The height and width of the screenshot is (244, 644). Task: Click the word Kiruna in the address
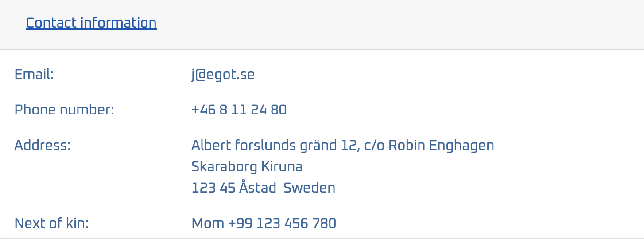click(x=282, y=166)
